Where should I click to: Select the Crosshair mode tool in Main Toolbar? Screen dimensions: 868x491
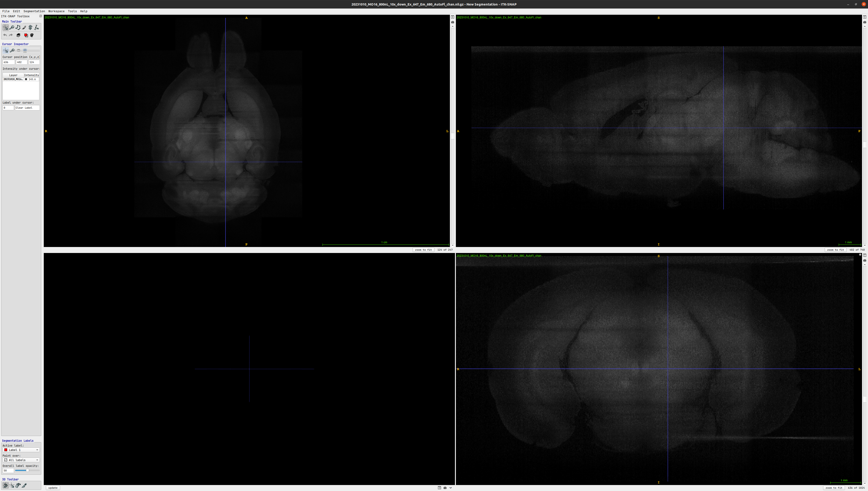(5, 28)
